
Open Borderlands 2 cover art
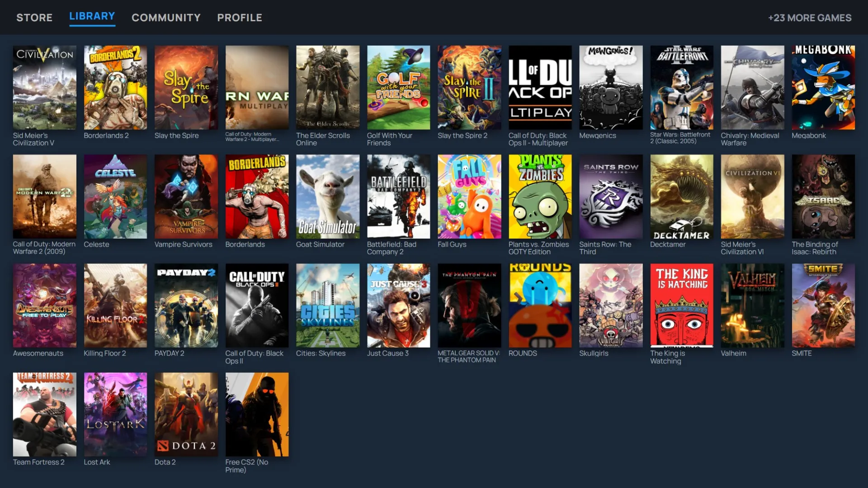coord(115,87)
